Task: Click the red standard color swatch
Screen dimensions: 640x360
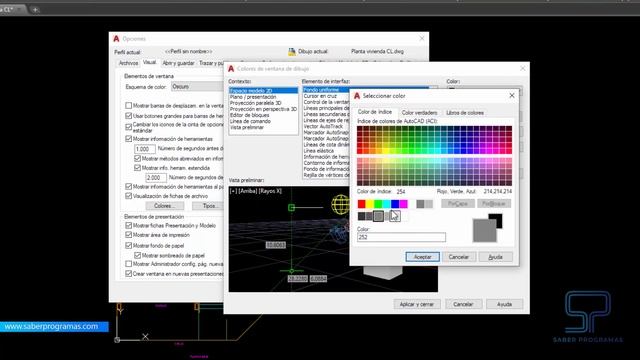Action: click(x=362, y=204)
